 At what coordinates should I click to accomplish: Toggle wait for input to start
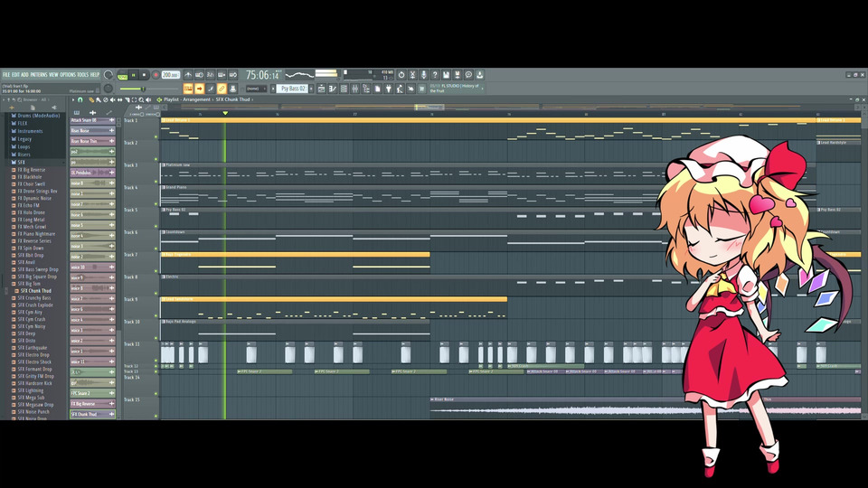coord(199,75)
